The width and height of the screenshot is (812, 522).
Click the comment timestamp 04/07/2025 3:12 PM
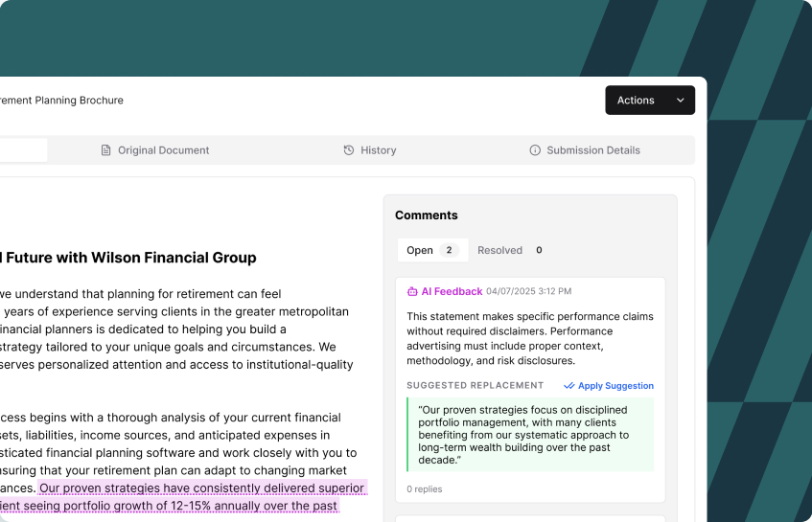(529, 291)
